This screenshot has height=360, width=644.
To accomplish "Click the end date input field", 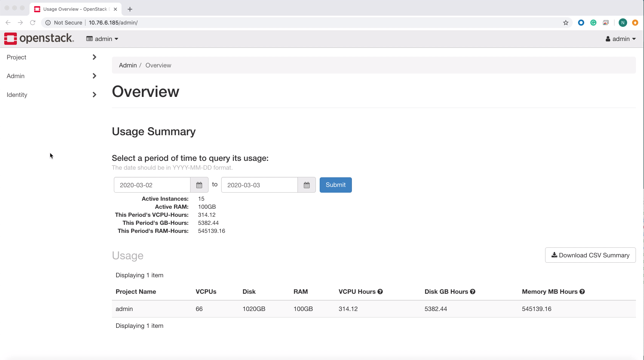I will pos(260,185).
